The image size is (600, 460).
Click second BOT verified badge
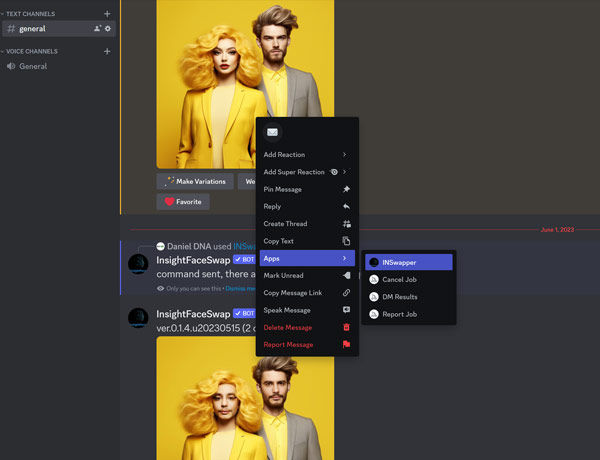point(244,313)
